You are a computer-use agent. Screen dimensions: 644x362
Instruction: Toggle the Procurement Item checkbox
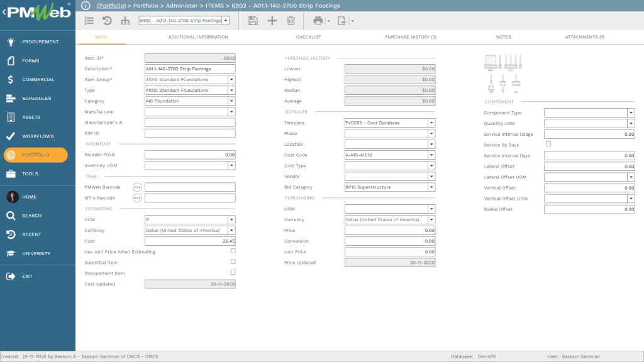point(233,272)
